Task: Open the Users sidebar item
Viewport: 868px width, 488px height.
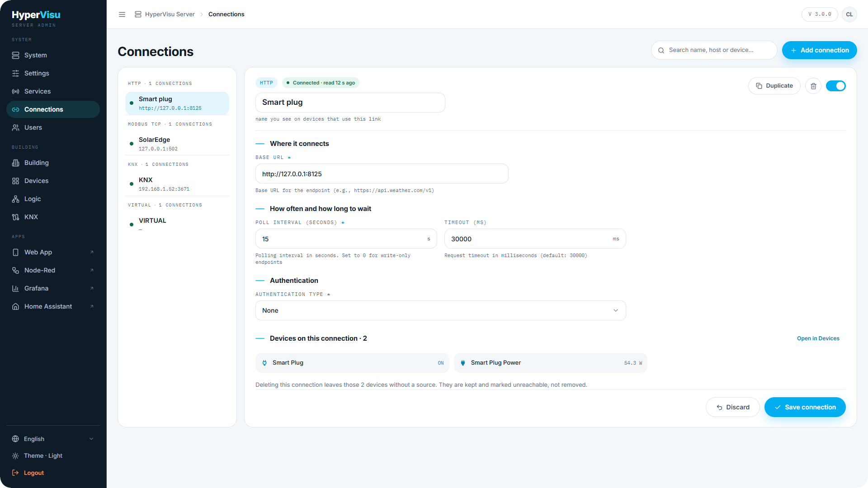Action: click(x=53, y=127)
